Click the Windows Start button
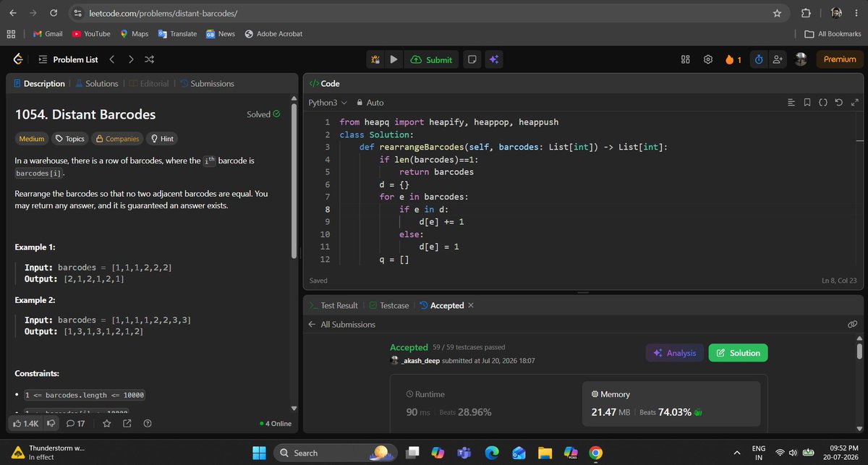 click(260, 453)
